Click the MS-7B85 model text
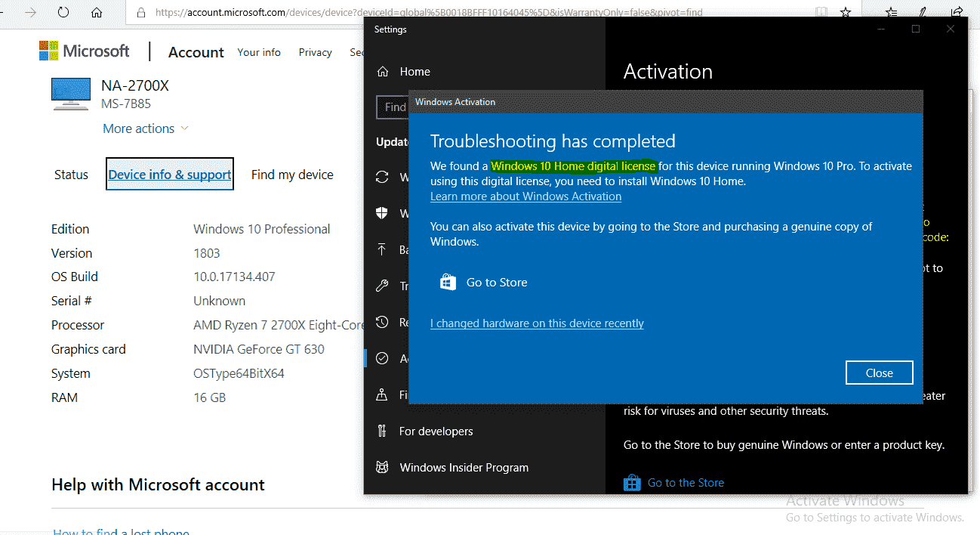The image size is (980, 535). tap(126, 104)
